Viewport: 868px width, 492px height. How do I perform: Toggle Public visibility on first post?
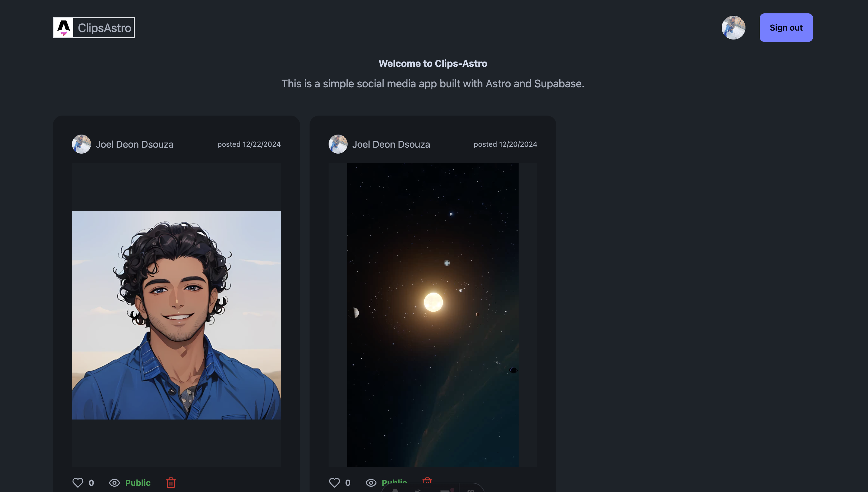tap(129, 482)
